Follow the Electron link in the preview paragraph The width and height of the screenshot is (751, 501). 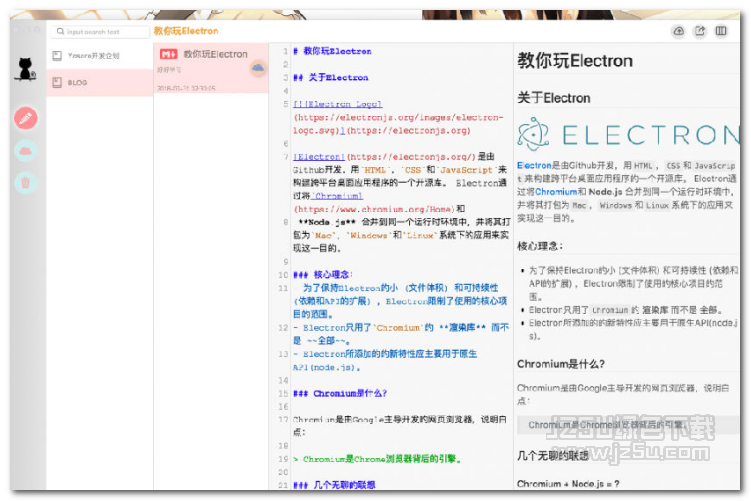point(534,165)
